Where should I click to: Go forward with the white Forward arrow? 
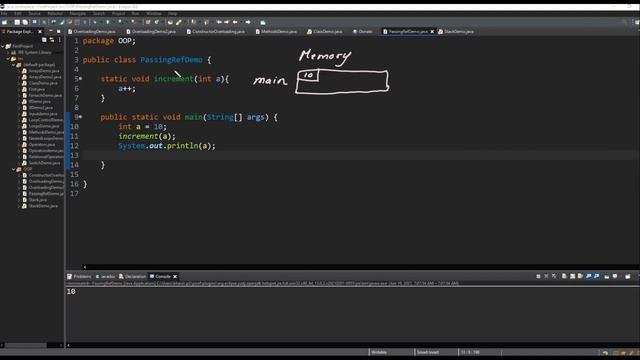(248, 22)
